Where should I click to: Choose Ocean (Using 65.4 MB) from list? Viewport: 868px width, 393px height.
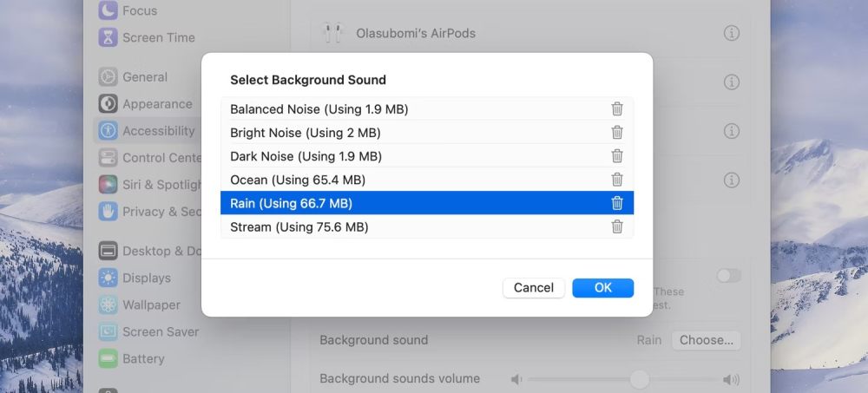(298, 180)
